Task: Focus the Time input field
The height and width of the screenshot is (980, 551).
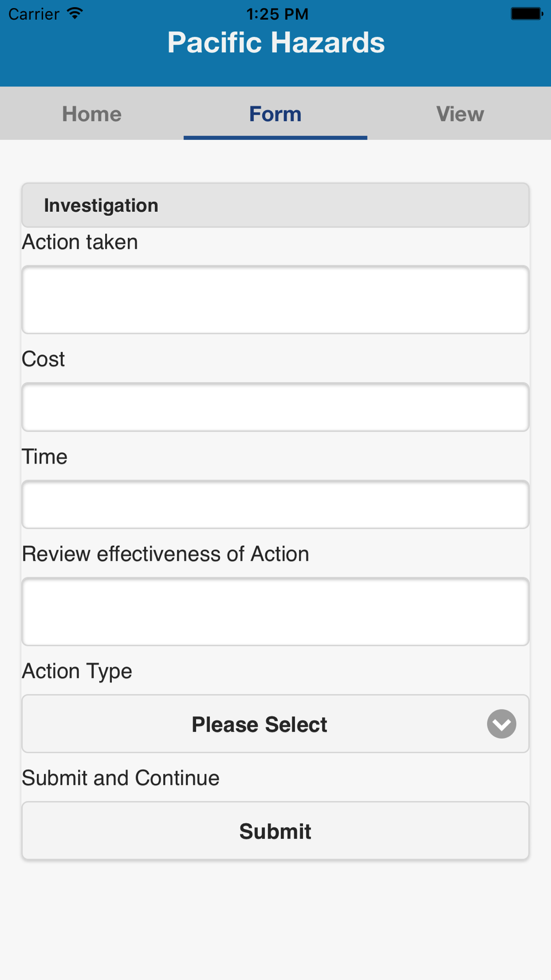Action: 275,504
